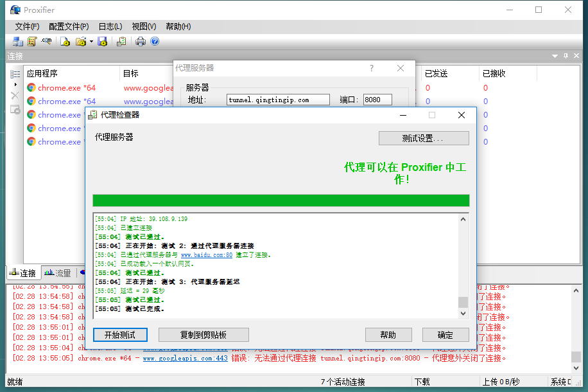
Task: Open the 文件(F) menu
Action: click(x=27, y=26)
